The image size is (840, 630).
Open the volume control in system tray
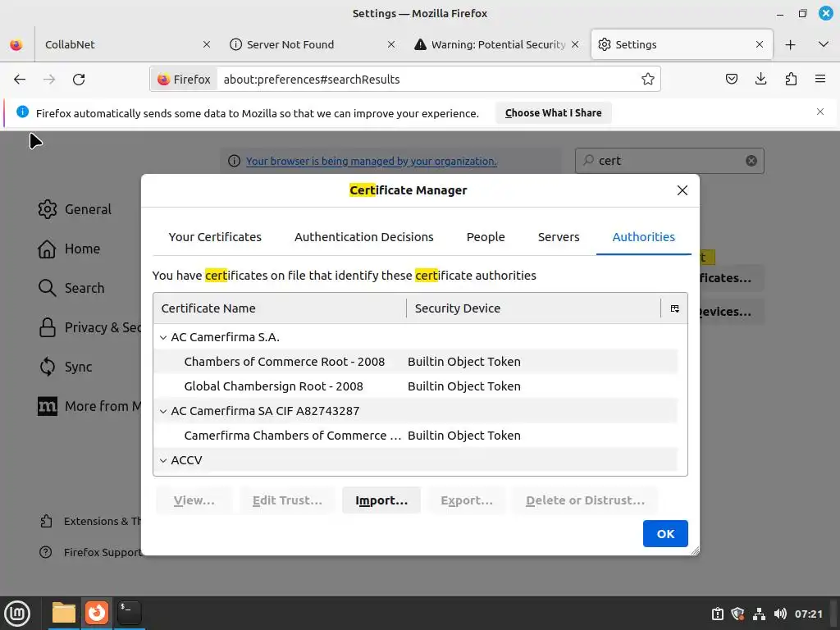pos(780,614)
